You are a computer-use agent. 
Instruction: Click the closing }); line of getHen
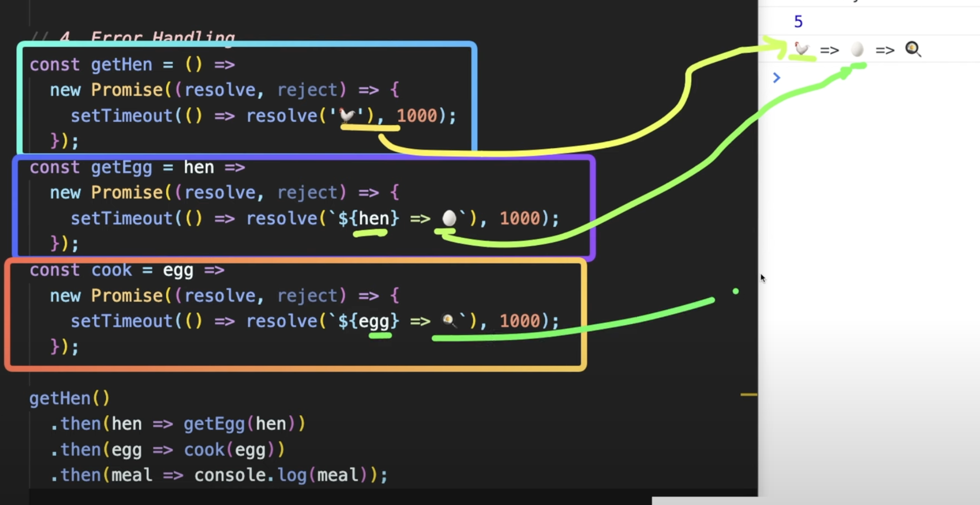tap(65, 141)
